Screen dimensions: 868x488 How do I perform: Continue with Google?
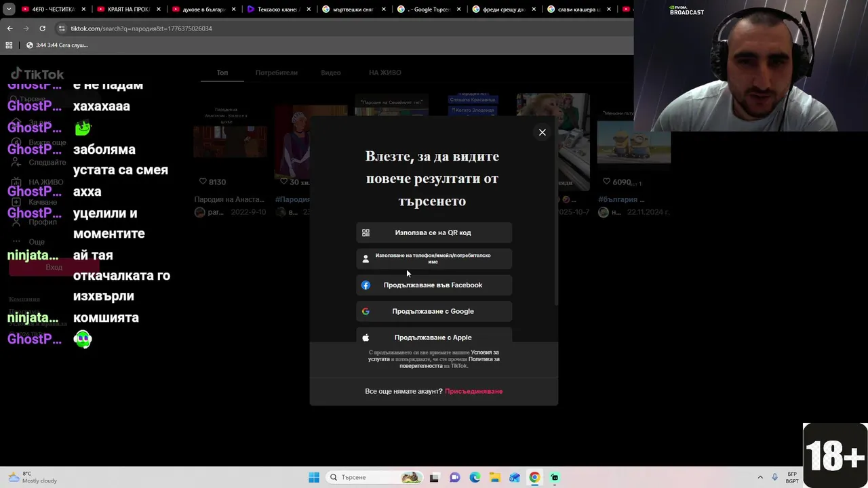tap(434, 311)
